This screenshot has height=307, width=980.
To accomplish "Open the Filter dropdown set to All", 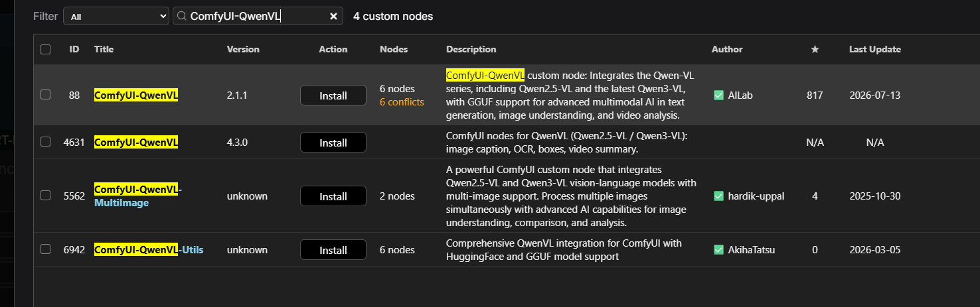I will tap(116, 17).
